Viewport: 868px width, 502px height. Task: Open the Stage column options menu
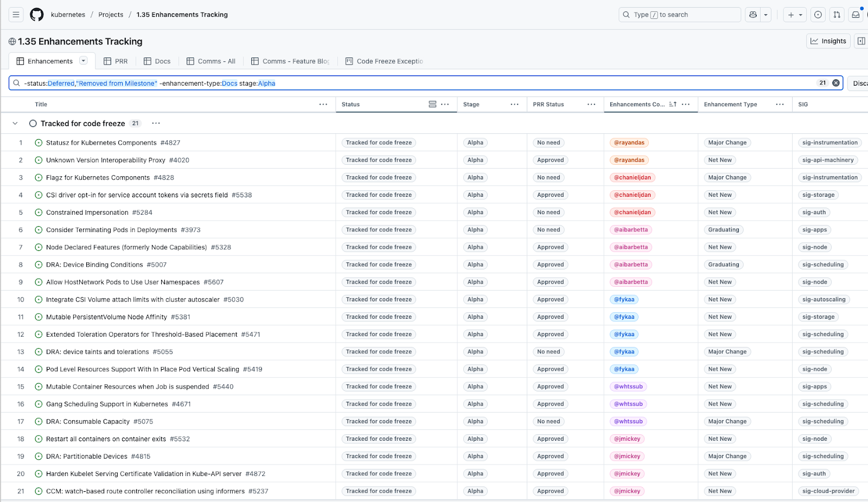pos(514,104)
